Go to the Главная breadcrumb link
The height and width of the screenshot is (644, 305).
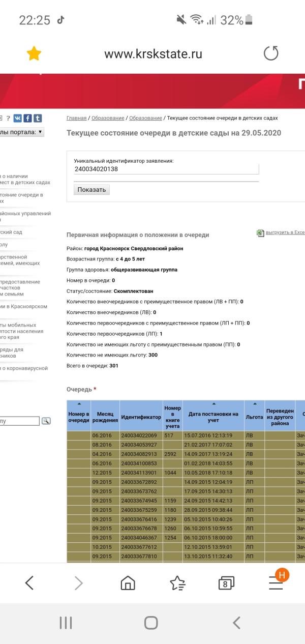(76, 118)
